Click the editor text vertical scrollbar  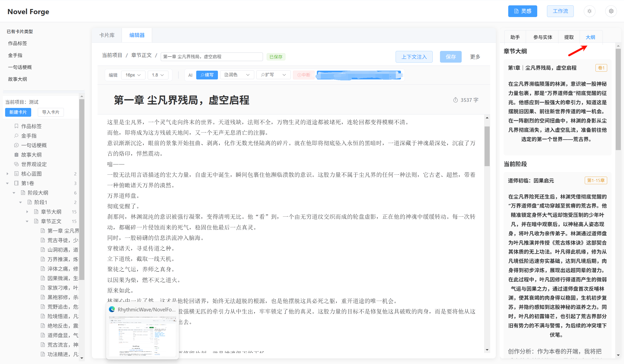[x=487, y=146]
